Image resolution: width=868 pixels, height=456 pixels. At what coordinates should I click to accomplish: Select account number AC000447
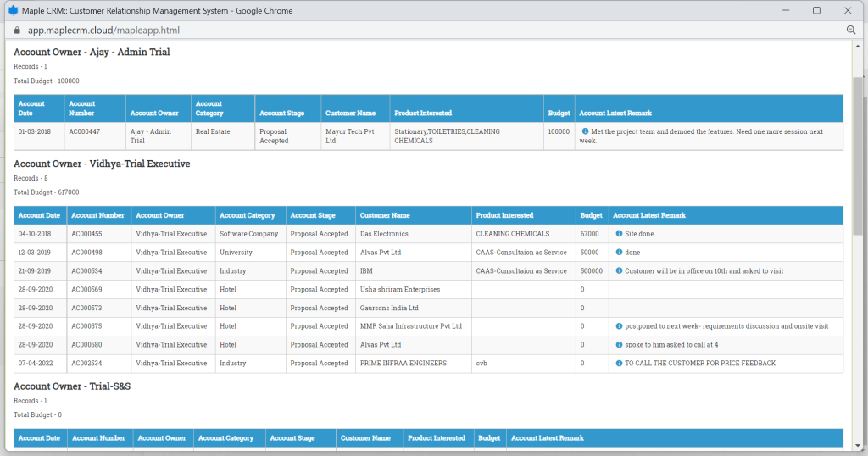click(x=85, y=131)
